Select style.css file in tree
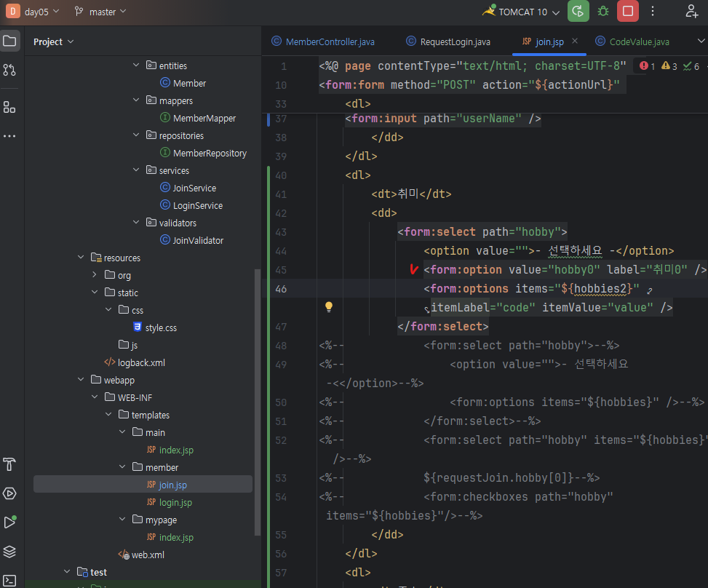This screenshot has height=588, width=708. coord(155,327)
